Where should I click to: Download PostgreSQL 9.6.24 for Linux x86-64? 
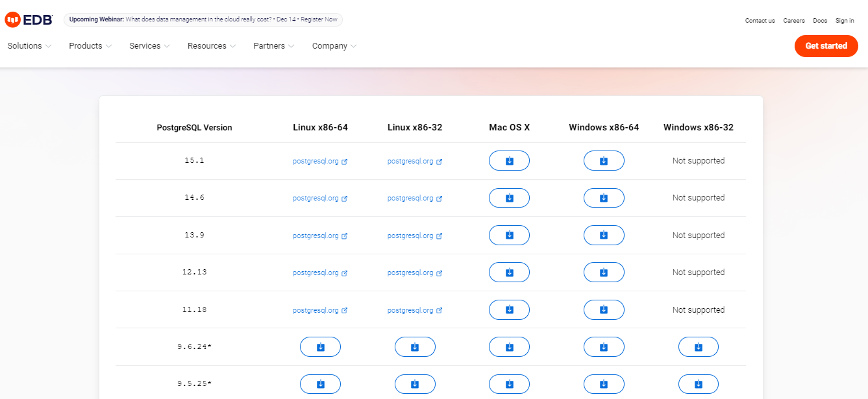[x=320, y=347]
